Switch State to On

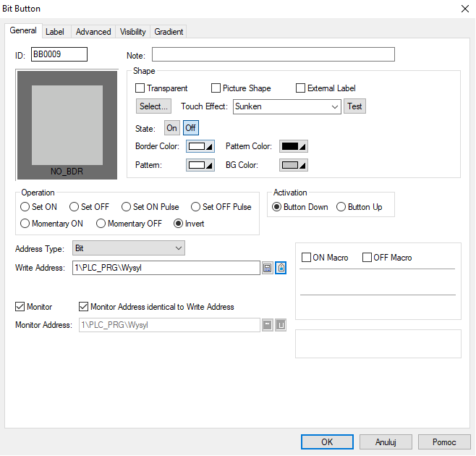pyautogui.click(x=172, y=128)
